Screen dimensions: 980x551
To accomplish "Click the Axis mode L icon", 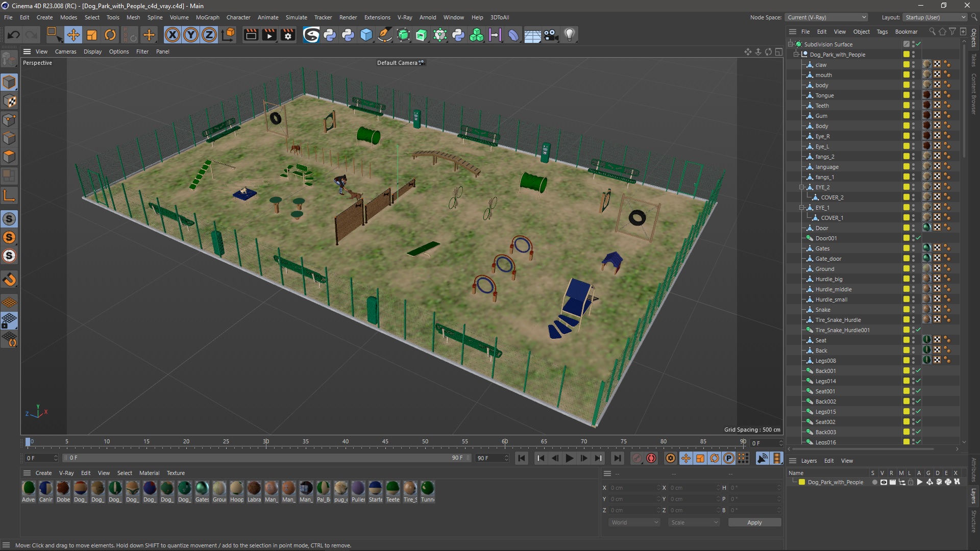I will 9,195.
